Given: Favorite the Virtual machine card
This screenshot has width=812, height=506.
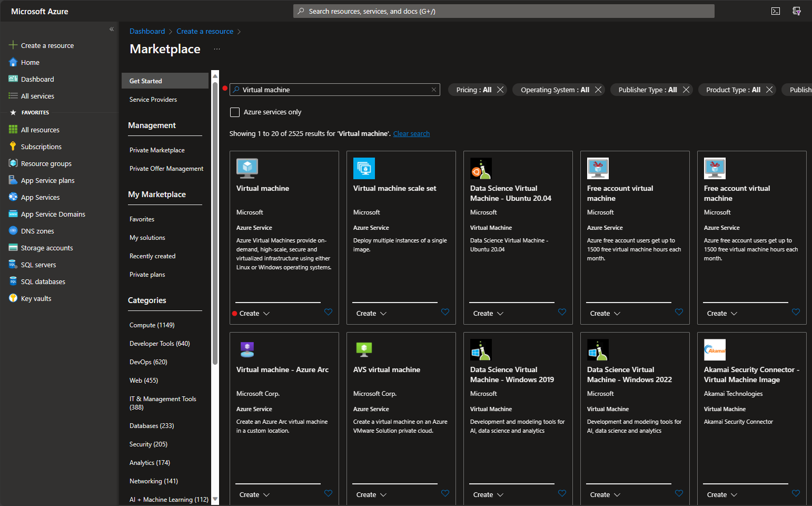Looking at the screenshot, I should [x=328, y=312].
